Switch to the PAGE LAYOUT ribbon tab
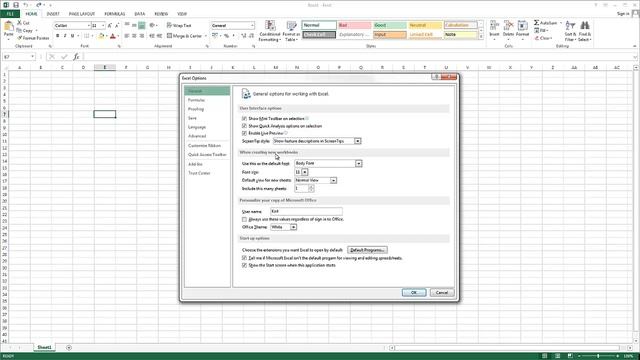Image resolution: width=640 pixels, height=360 pixels. 82,14
